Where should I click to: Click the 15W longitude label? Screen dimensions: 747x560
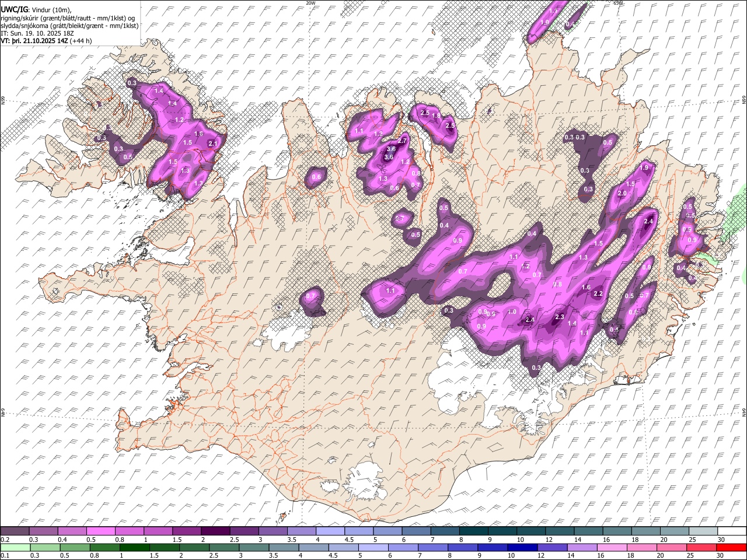point(619,3)
